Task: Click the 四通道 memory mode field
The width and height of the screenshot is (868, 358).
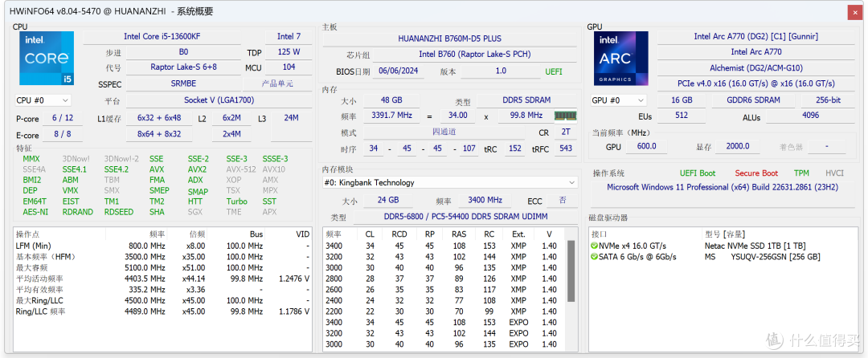Action: pyautogui.click(x=444, y=132)
